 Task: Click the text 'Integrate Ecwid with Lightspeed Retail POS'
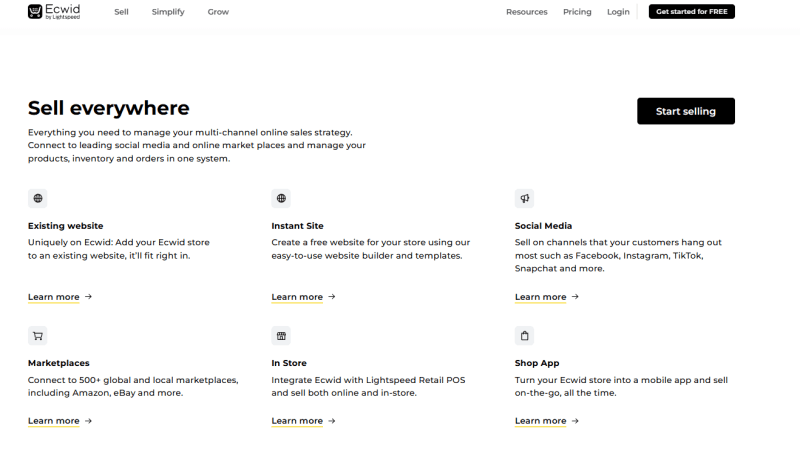pyautogui.click(x=368, y=380)
